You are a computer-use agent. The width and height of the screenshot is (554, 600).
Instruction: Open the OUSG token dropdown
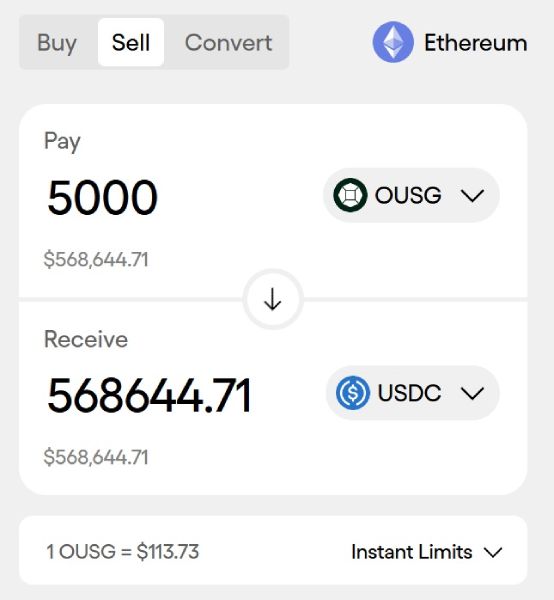coord(411,195)
